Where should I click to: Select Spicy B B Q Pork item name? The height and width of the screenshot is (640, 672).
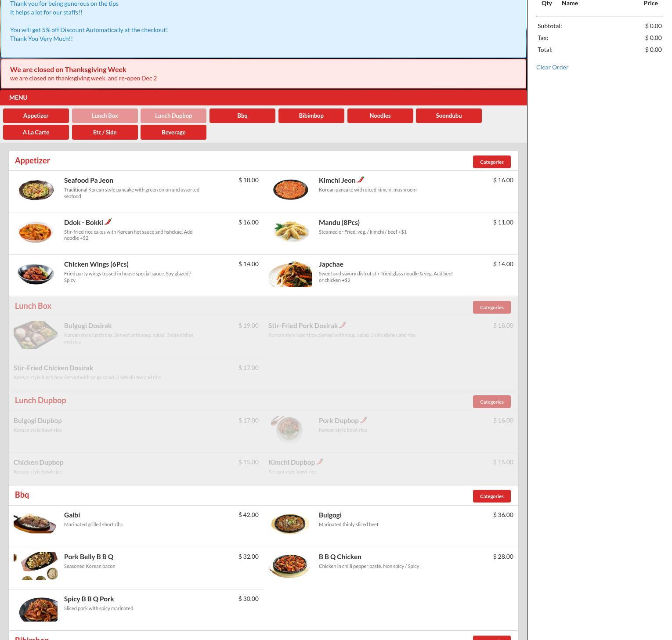[89, 599]
